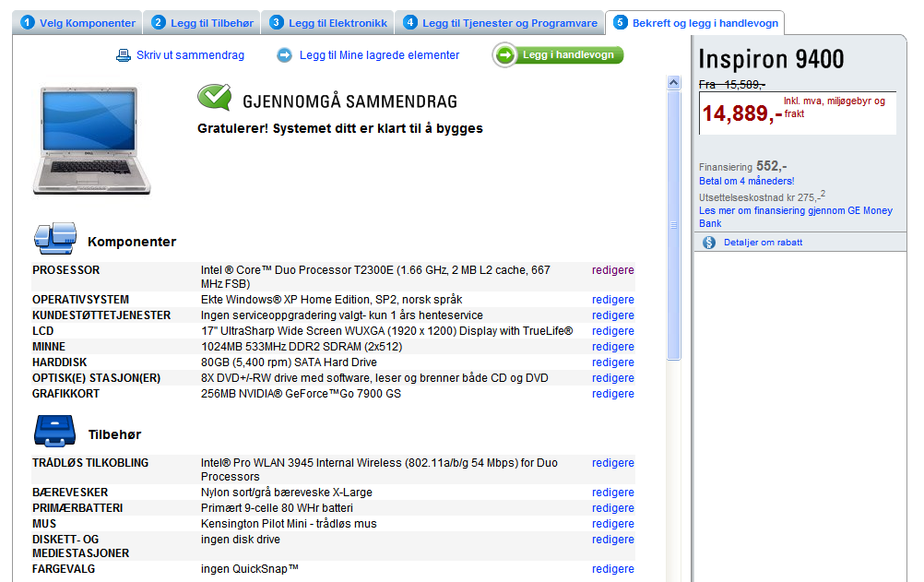
Task: Click the Finansiering 552,- text
Action: (x=743, y=166)
